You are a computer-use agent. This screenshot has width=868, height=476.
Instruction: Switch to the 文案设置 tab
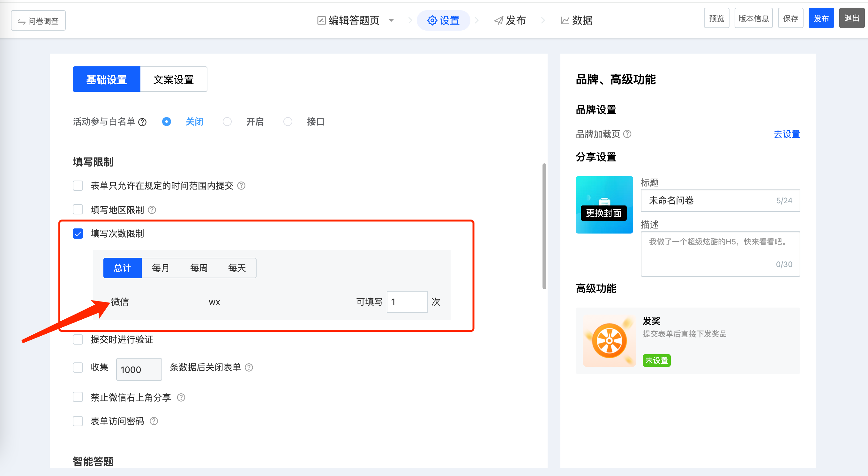[174, 79]
